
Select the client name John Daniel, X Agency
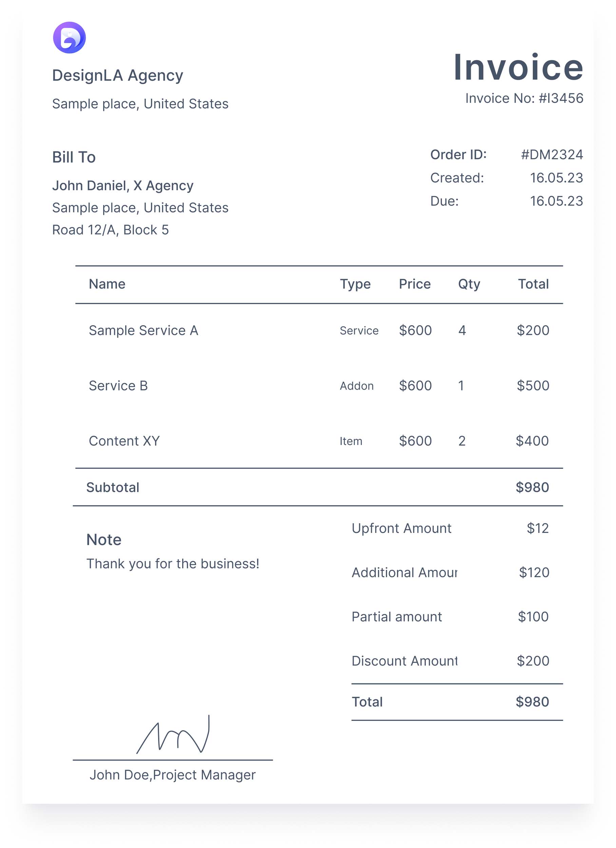click(123, 186)
